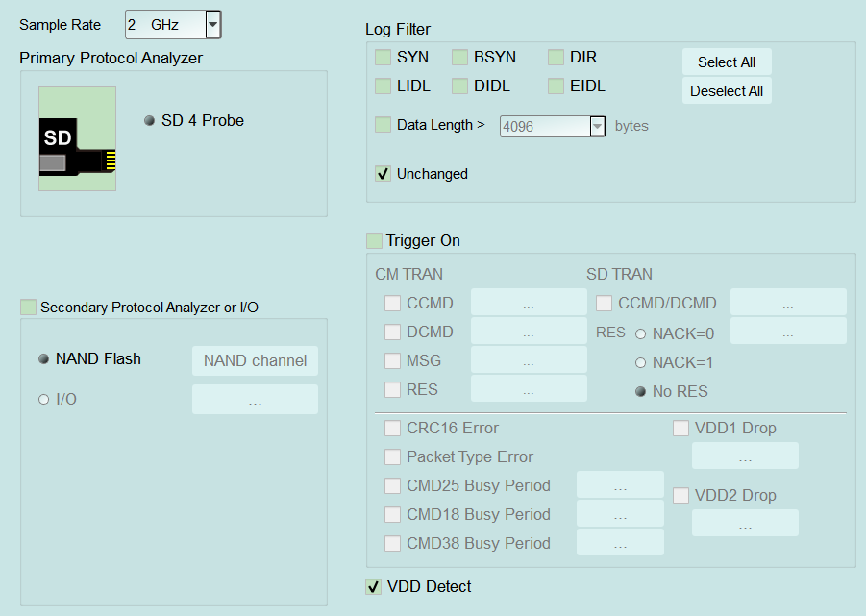
Task: Check the CRC16 Error checkbox
Action: pos(392,428)
